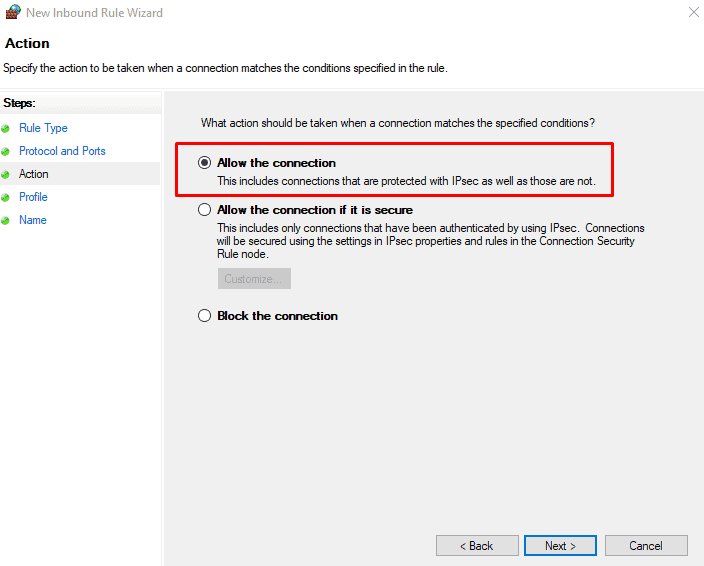
Task: Open the Protocol and Ports step
Action: click(x=62, y=151)
